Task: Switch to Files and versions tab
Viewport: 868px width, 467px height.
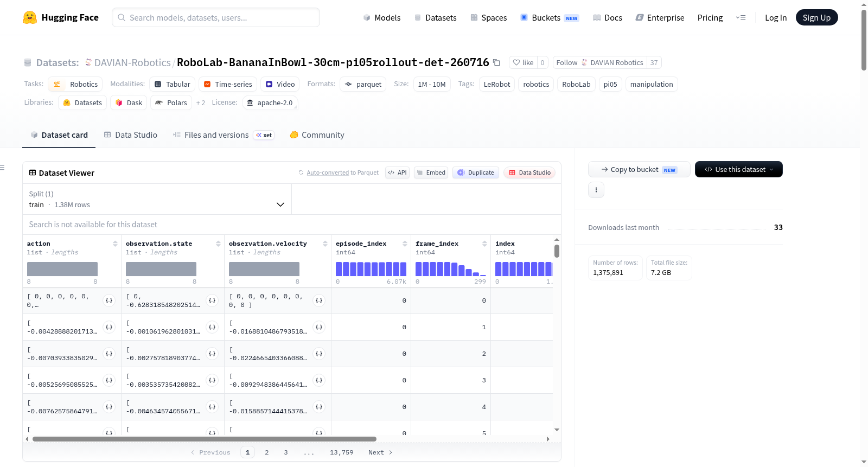Action: click(x=224, y=135)
